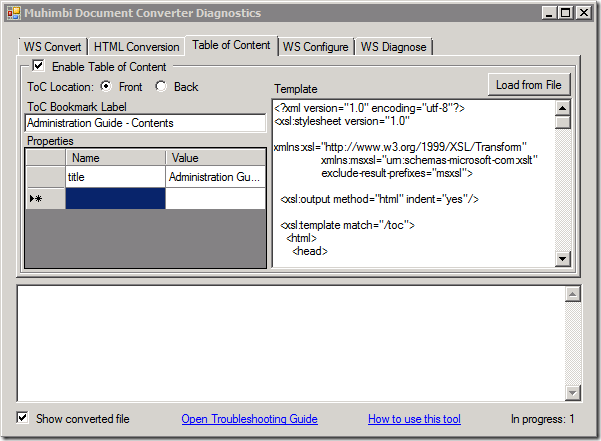Image resolution: width=601 pixels, height=441 pixels.
Task: Select Front ToC location
Action: [106, 87]
